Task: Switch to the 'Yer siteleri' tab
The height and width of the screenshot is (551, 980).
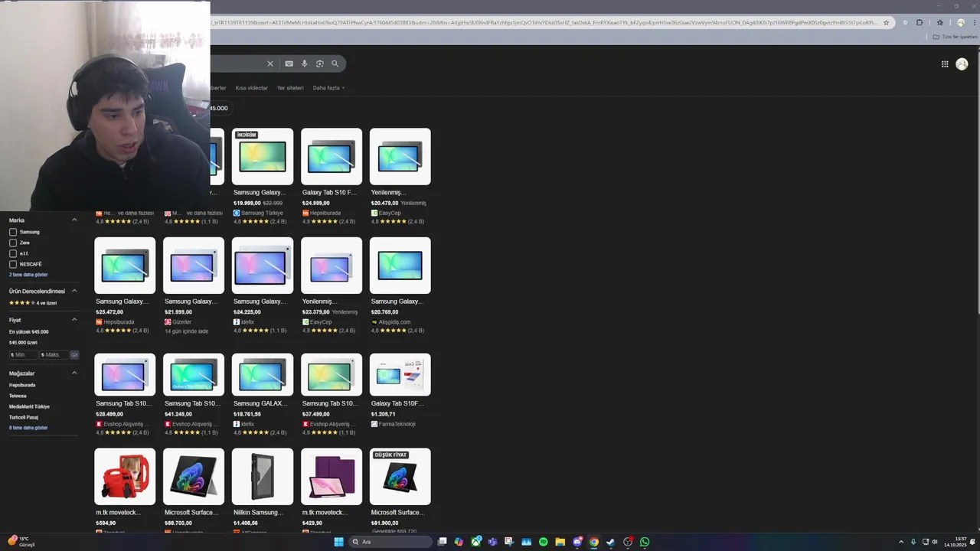Action: coord(290,88)
